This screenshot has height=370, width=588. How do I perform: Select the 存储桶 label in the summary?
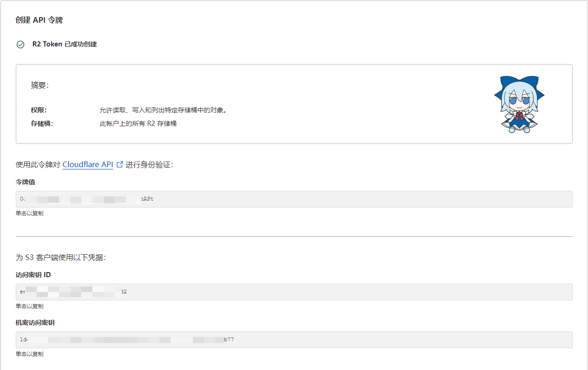42,124
